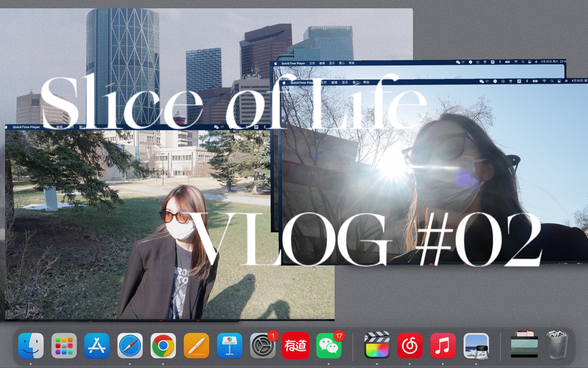Open Safari from the Dock

point(130,346)
